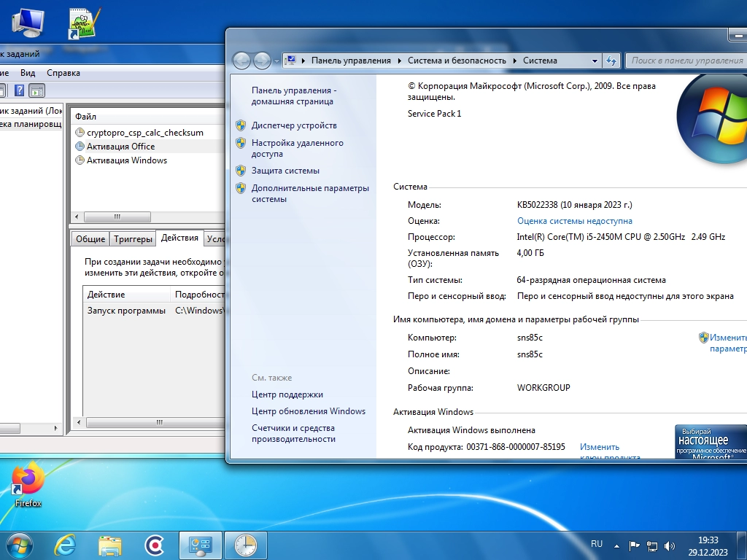The height and width of the screenshot is (560, 747).
Task: Open Windows Explorer from the taskbar
Action: (x=110, y=545)
